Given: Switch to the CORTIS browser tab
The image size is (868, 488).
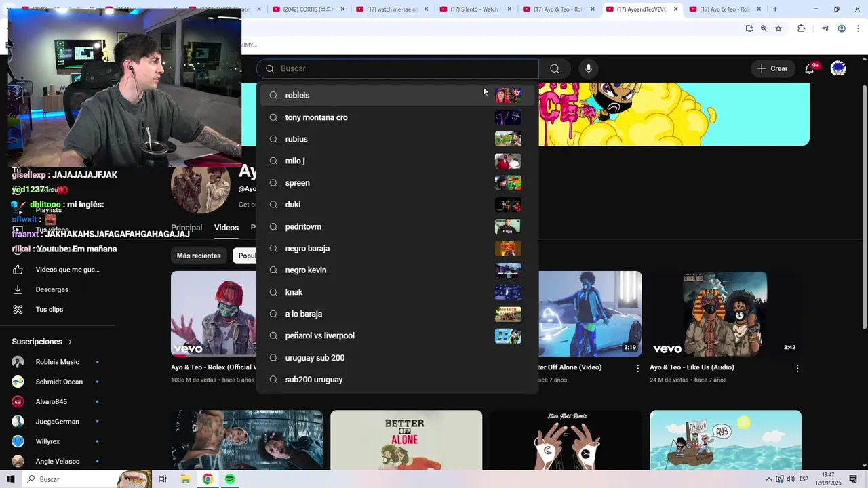Looking at the screenshot, I should pyautogui.click(x=309, y=9).
